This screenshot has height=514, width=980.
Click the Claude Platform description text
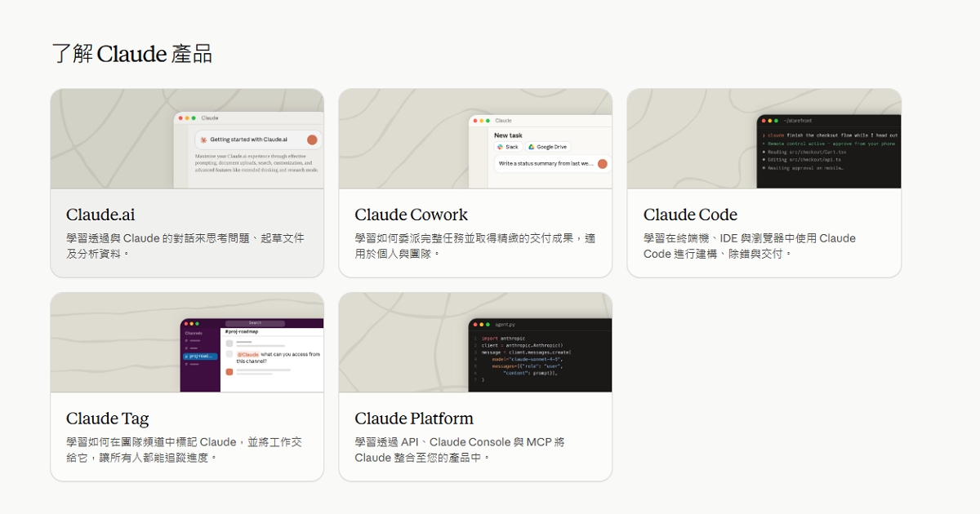click(x=460, y=450)
